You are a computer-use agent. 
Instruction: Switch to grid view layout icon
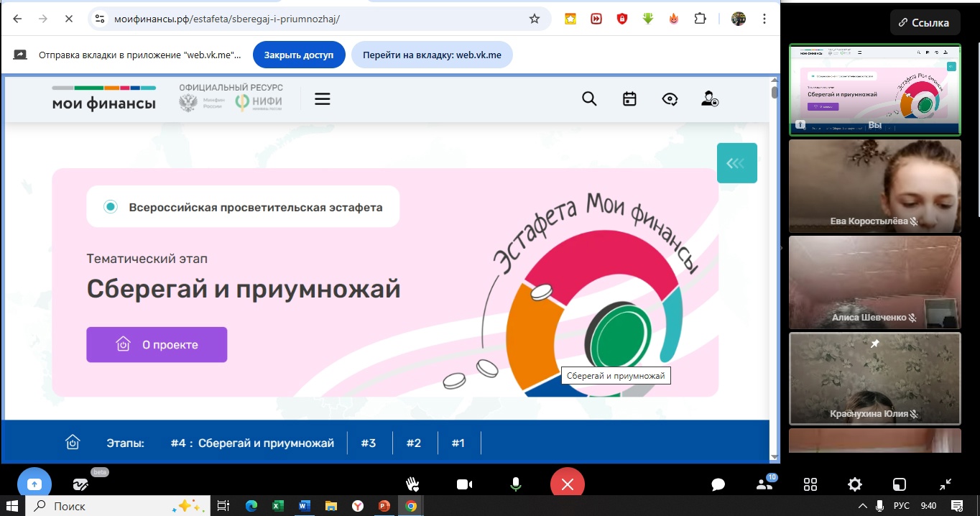click(810, 484)
